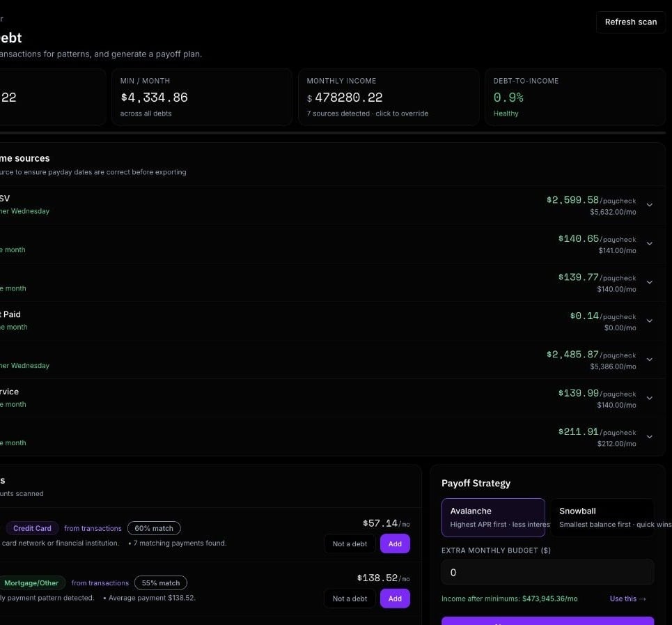This screenshot has height=625, width=672.
Task: Click the 0.9% debt-to-income value
Action: 508,98
